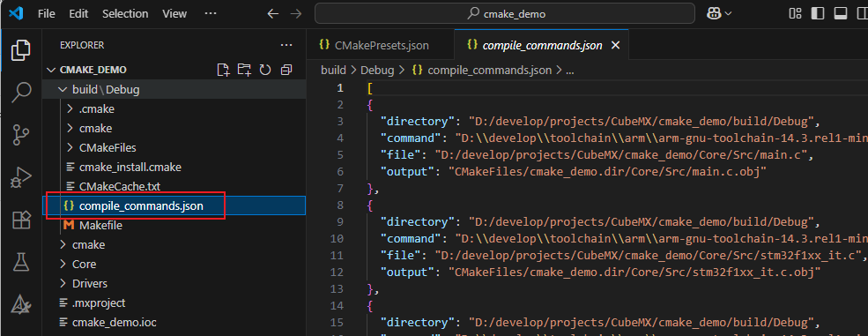Click the breadcrumb ellipsis segment

point(570,71)
